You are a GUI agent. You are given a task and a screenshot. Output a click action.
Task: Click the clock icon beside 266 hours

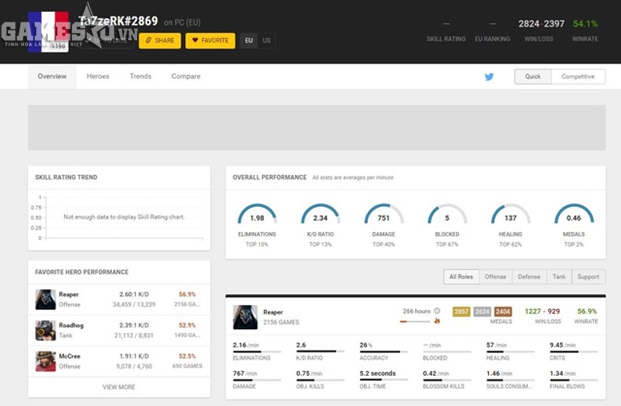point(437,311)
